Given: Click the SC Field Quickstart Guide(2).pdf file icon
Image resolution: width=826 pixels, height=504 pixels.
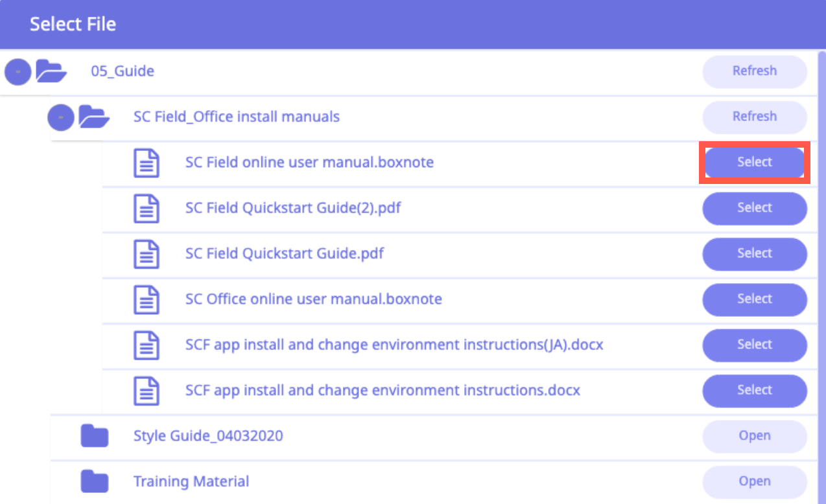Looking at the screenshot, I should pyautogui.click(x=146, y=208).
